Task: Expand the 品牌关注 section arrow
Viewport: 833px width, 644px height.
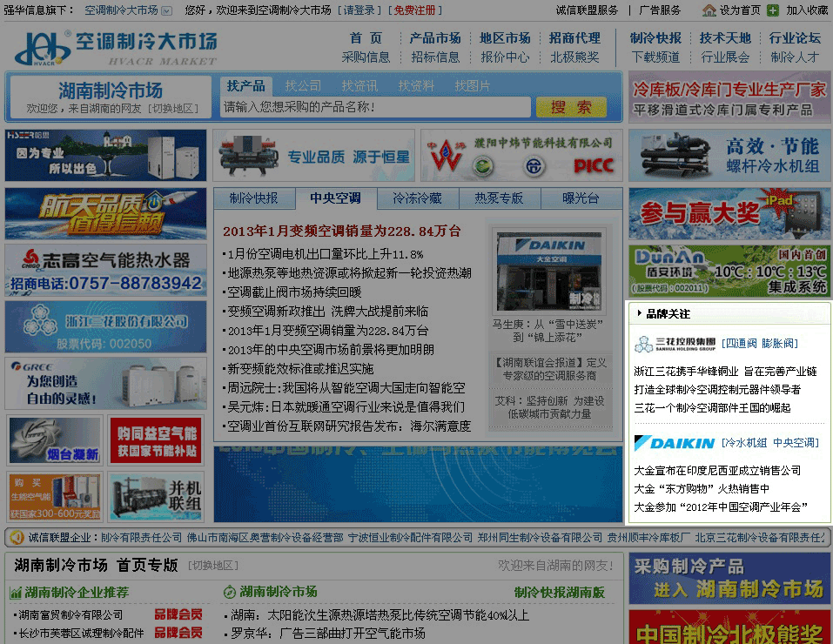Action: 640,313
